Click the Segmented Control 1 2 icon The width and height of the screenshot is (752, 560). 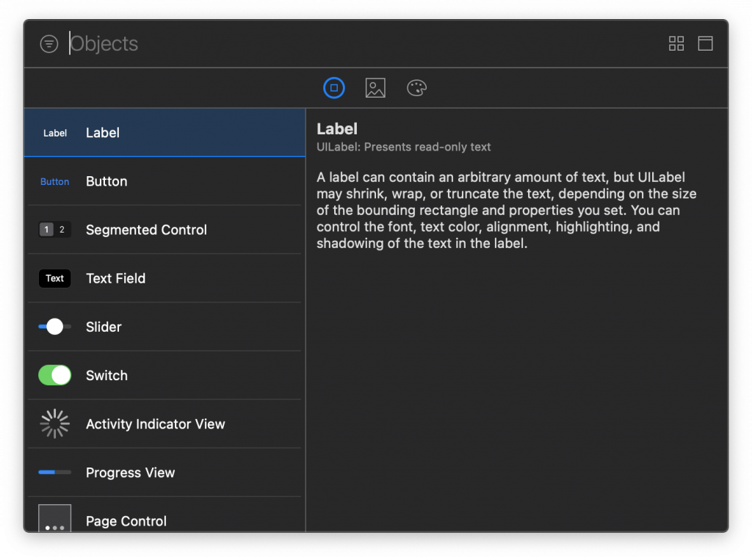pos(55,230)
